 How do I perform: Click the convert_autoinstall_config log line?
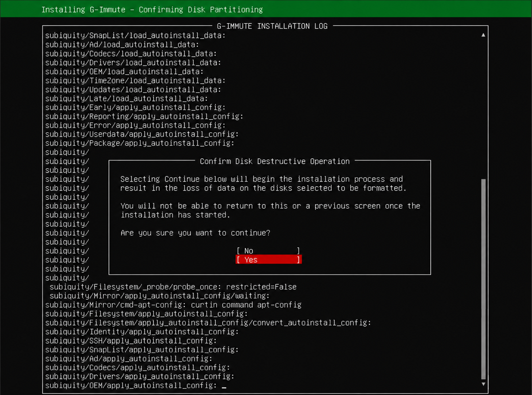coord(208,323)
